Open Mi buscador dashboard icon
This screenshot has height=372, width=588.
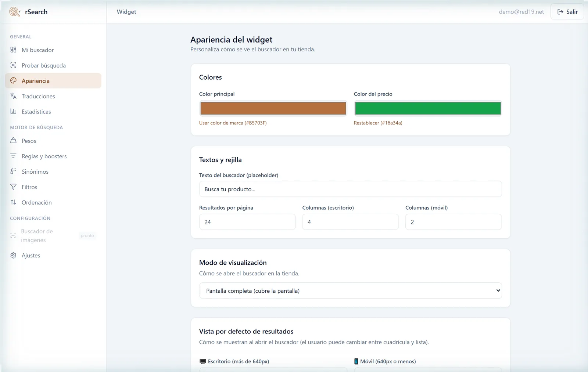coord(13,50)
